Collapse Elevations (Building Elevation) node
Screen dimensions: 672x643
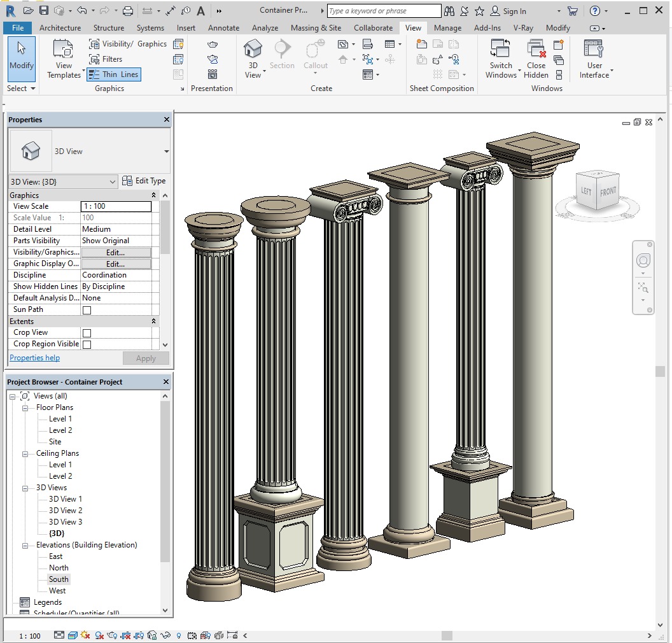(25, 546)
